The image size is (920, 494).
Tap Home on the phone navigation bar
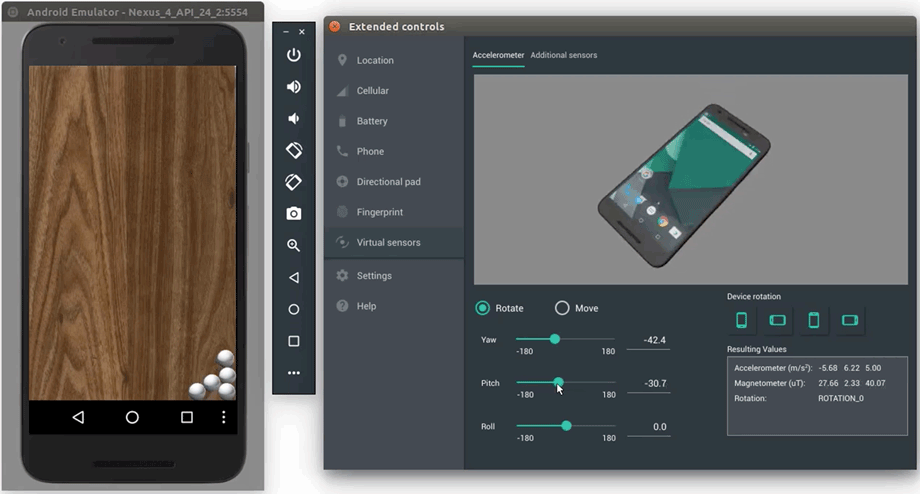click(x=132, y=417)
